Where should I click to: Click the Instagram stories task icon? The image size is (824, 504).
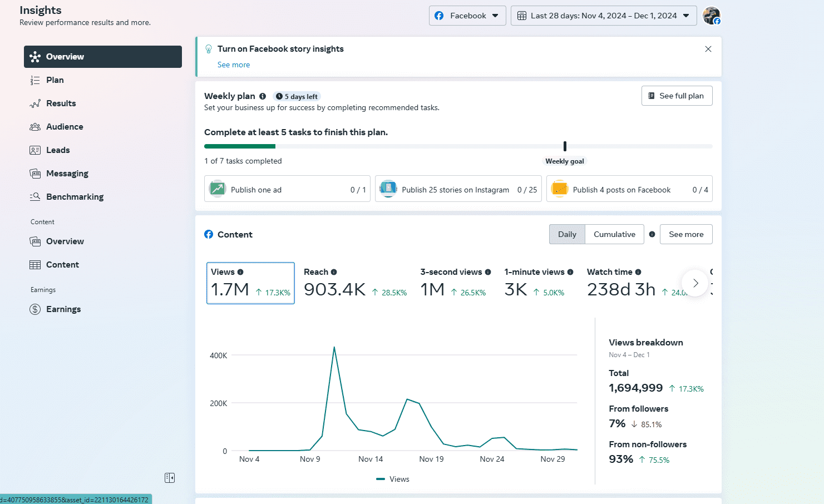click(x=388, y=189)
